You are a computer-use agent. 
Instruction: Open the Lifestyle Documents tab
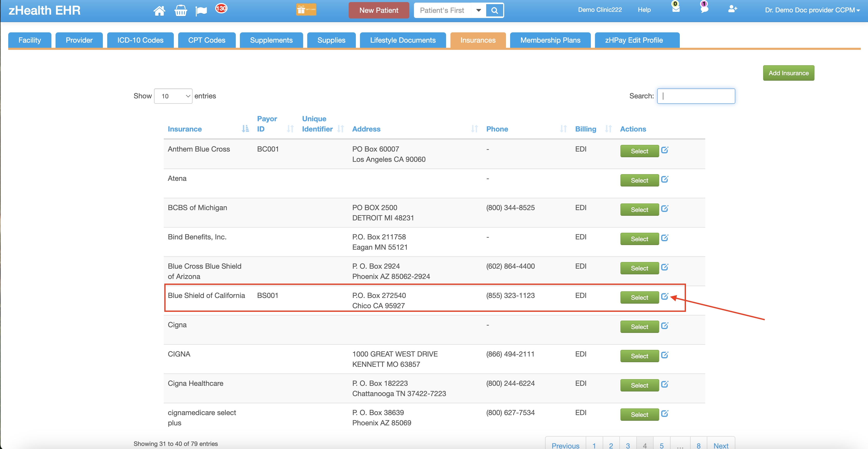point(403,40)
